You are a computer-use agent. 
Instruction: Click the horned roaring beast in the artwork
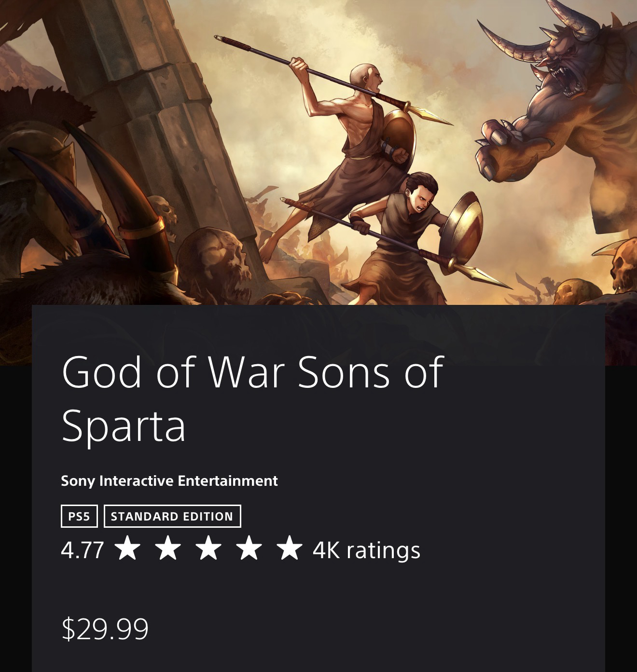[569, 72]
